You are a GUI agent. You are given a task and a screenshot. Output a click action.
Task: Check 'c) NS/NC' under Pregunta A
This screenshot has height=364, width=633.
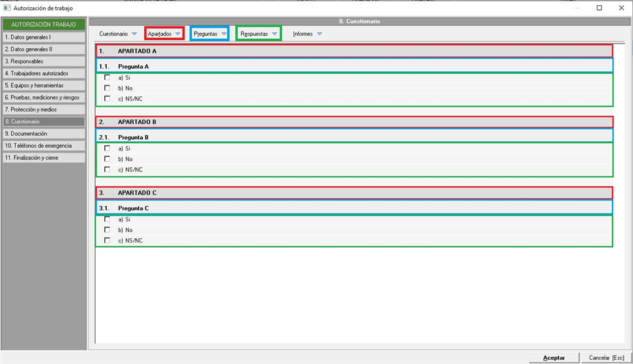[x=107, y=99]
